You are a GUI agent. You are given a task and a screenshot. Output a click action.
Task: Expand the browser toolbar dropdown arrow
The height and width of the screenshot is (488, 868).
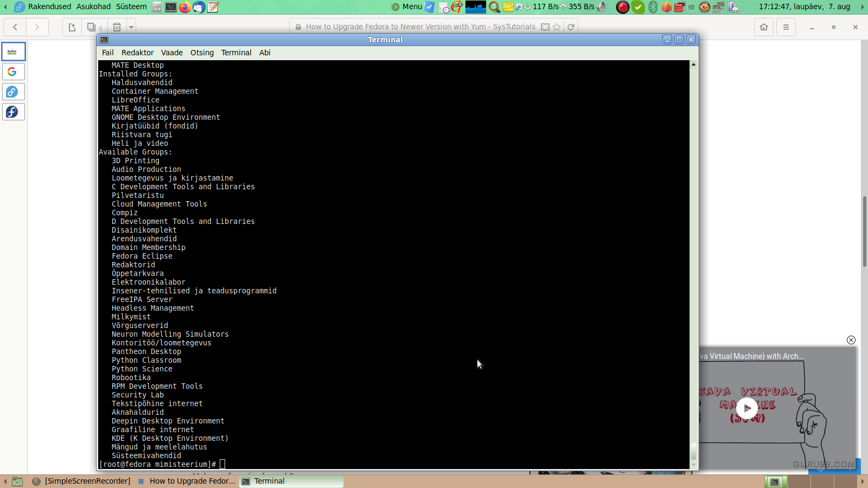(131, 27)
